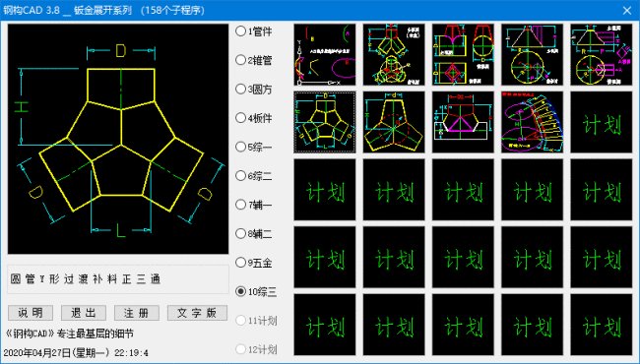The height and width of the screenshot is (364, 640).
Task: Click the slogan 《钢构CAD》专注最基层的细节
Action: [x=69, y=334]
